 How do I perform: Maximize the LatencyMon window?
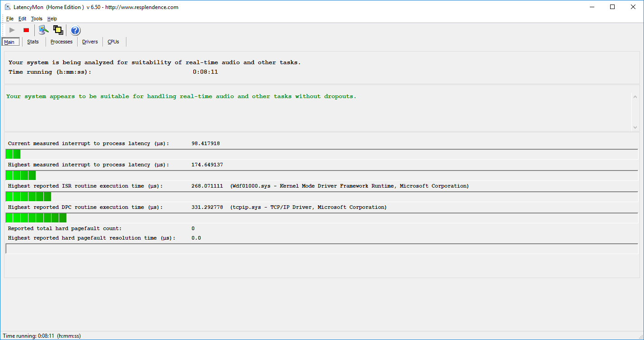(612, 7)
